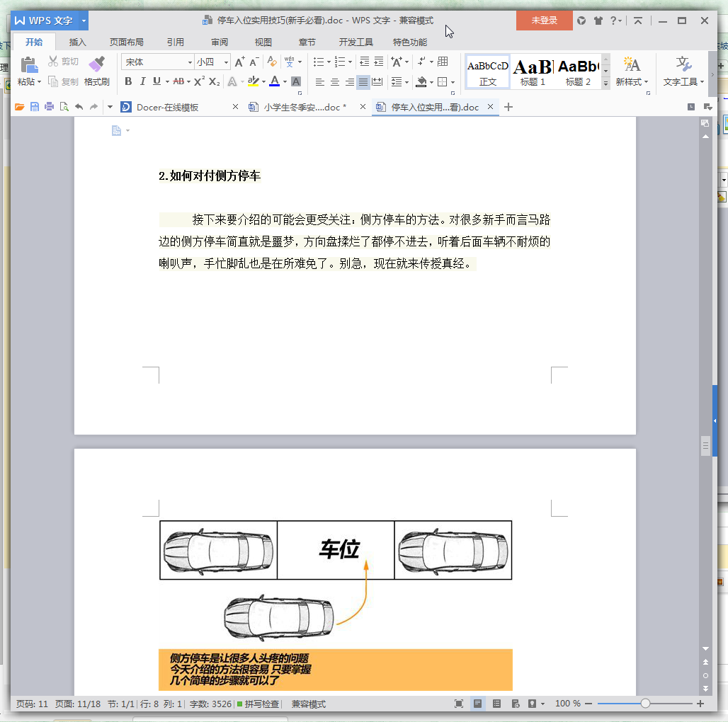Click the Paste icon in the ribbon
The width and height of the screenshot is (728, 722).
point(28,65)
